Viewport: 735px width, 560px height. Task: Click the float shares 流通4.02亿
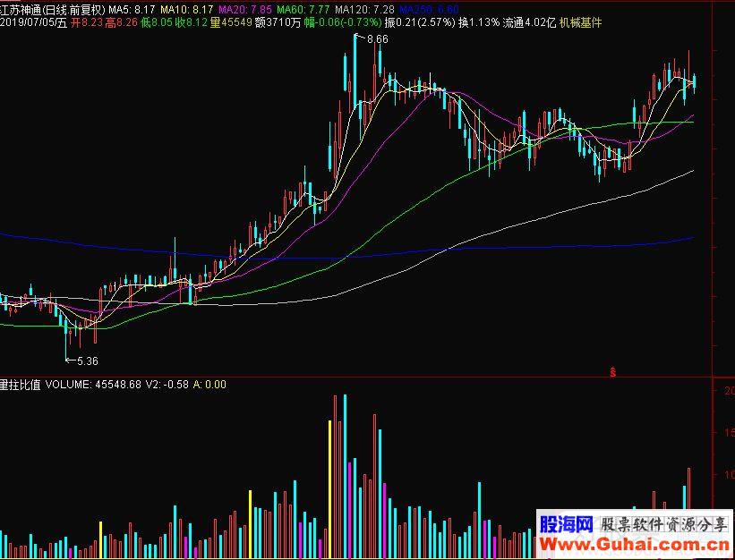tap(530, 22)
